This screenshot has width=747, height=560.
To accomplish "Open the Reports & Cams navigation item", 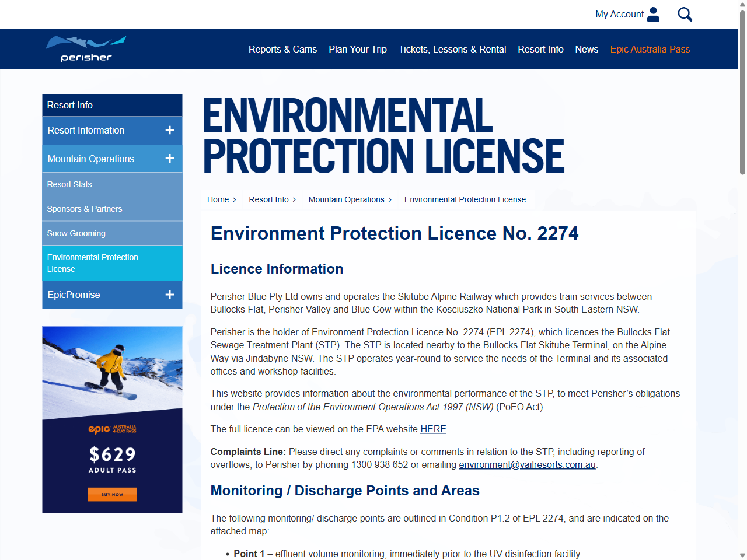I will pos(283,49).
